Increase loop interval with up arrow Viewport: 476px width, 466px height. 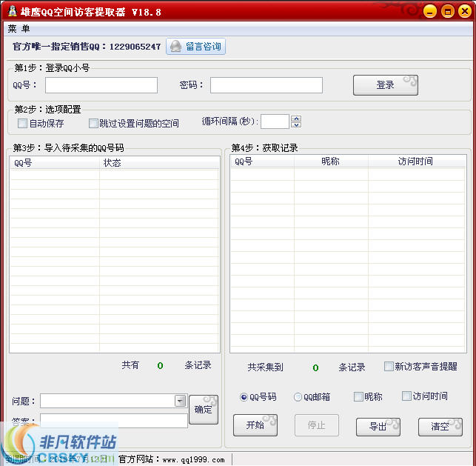click(296, 119)
